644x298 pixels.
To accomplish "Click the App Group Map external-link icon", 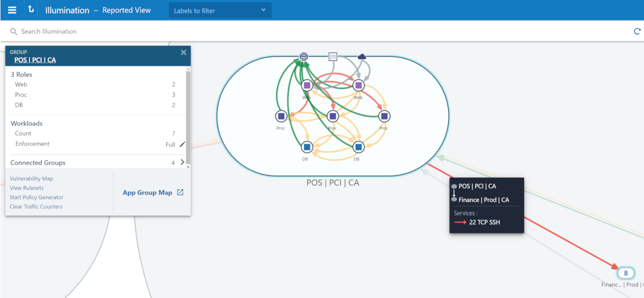I will pos(180,192).
